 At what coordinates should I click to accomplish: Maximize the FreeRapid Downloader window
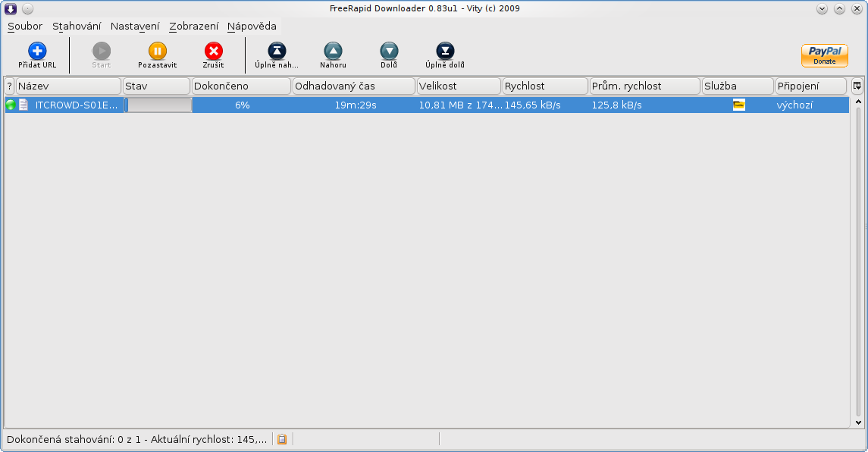[840, 9]
